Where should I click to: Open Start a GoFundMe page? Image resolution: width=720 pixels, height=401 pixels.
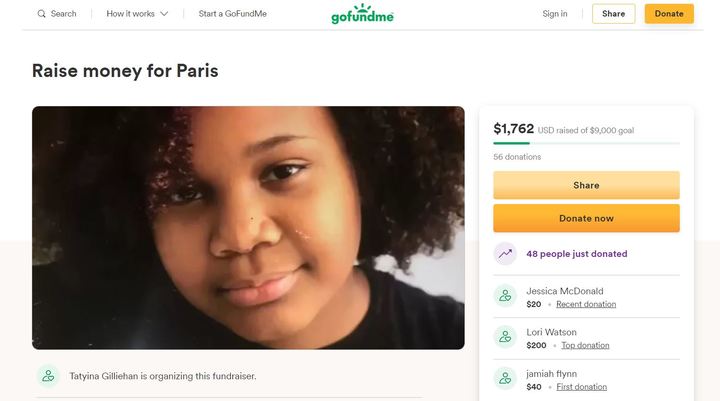point(232,14)
